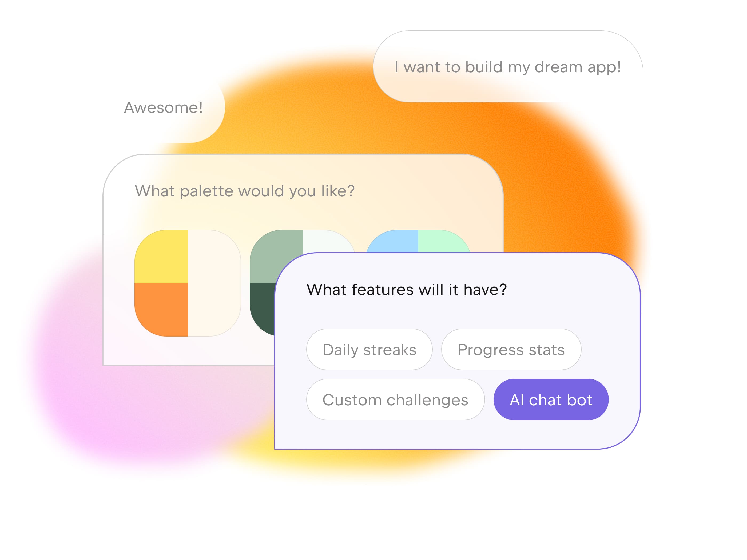Click the light blue palette square
Image resolution: width=747 pixels, height=560 pixels.
click(392, 241)
